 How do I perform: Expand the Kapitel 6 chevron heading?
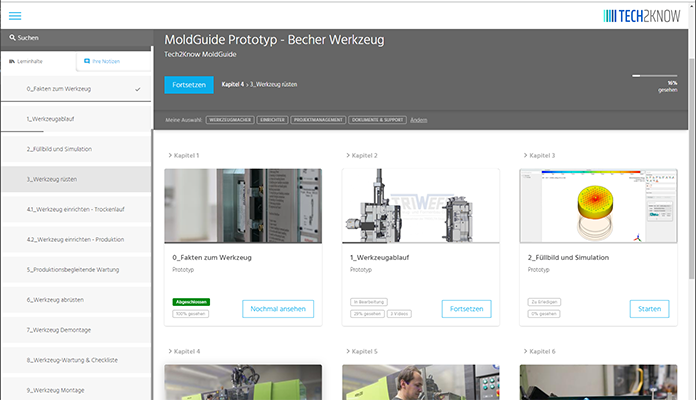[x=539, y=351]
